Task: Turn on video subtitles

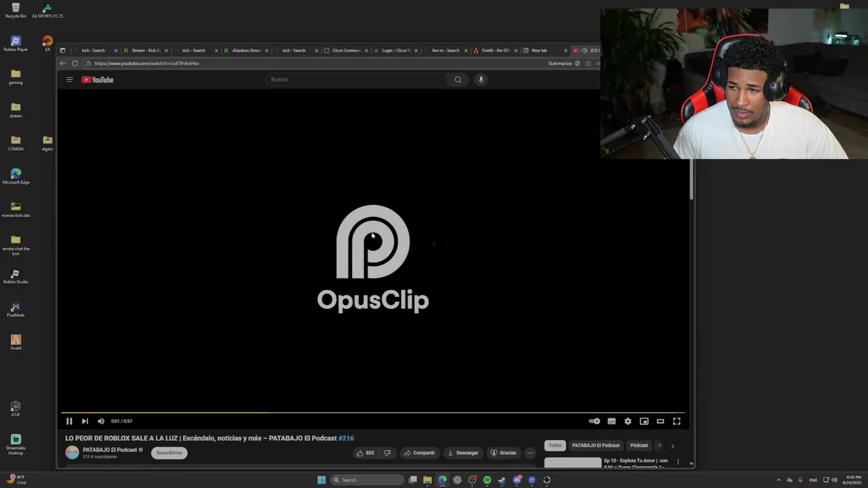Action: click(x=612, y=421)
